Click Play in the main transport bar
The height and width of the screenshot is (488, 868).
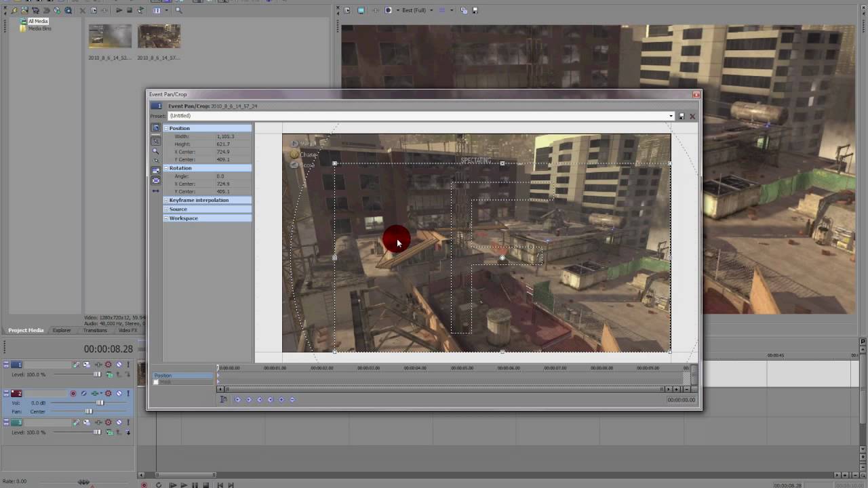[x=184, y=485]
